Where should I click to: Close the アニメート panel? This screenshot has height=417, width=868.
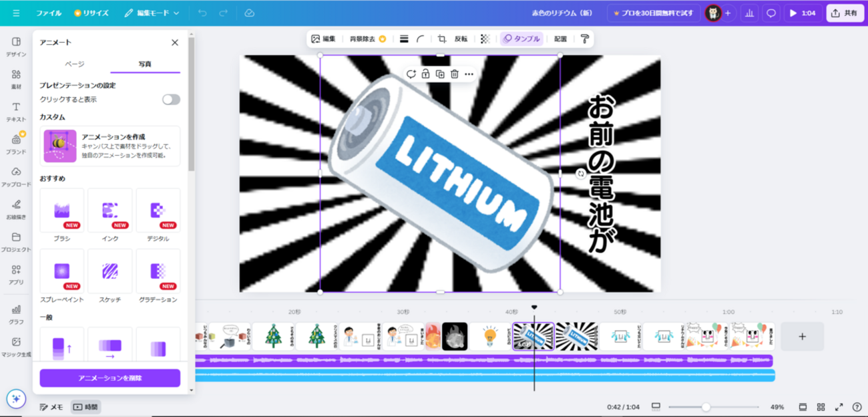175,42
